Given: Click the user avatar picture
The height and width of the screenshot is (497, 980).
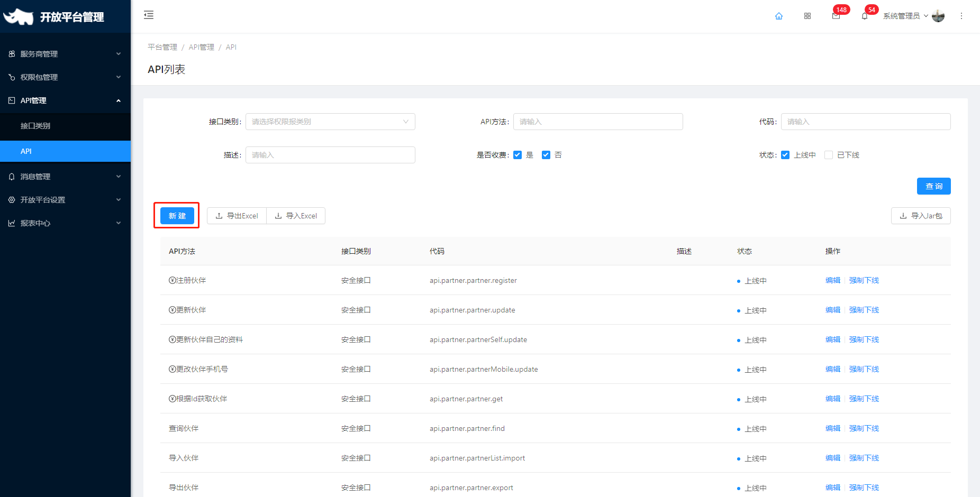Looking at the screenshot, I should pyautogui.click(x=938, y=16).
